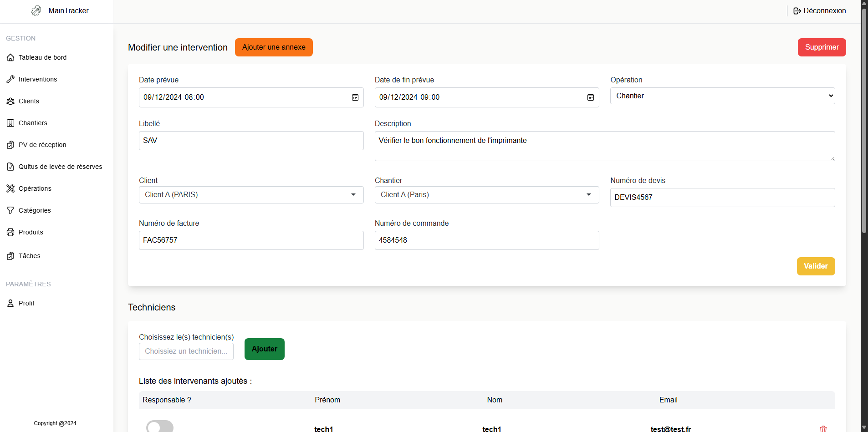Click the Numéro de devis field
The height and width of the screenshot is (432, 868).
[x=722, y=198]
